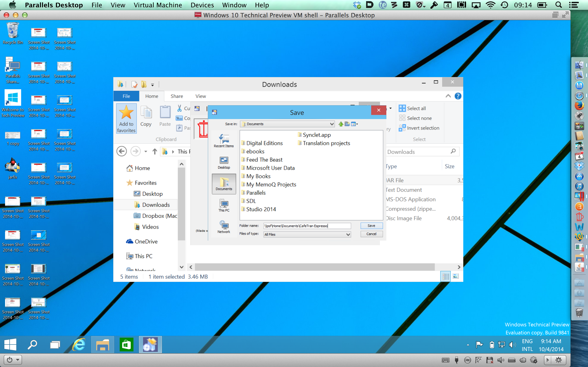588x367 pixels.
Task: Open Internet Explorer from the taskbar
Action: [x=79, y=345]
